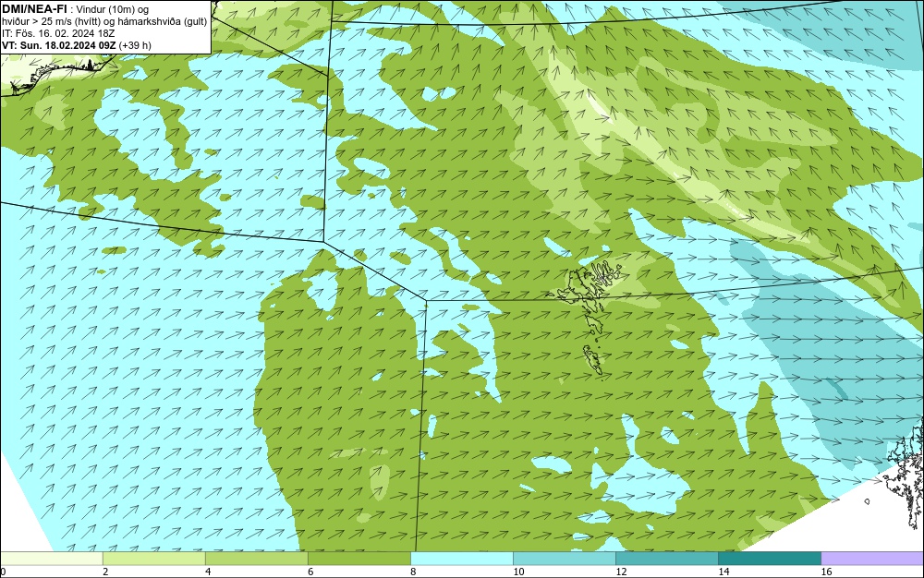Click the legend label "6"
The width and height of the screenshot is (924, 578).
310,572
